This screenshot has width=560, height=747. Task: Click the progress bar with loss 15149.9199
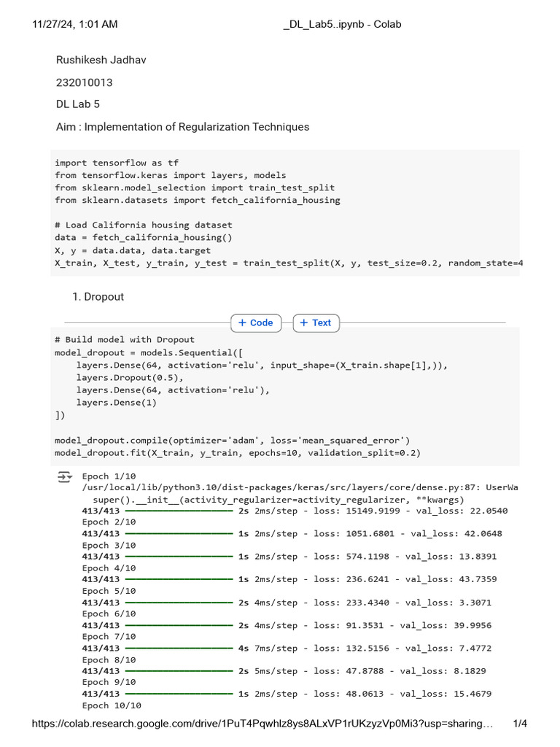click(x=179, y=511)
